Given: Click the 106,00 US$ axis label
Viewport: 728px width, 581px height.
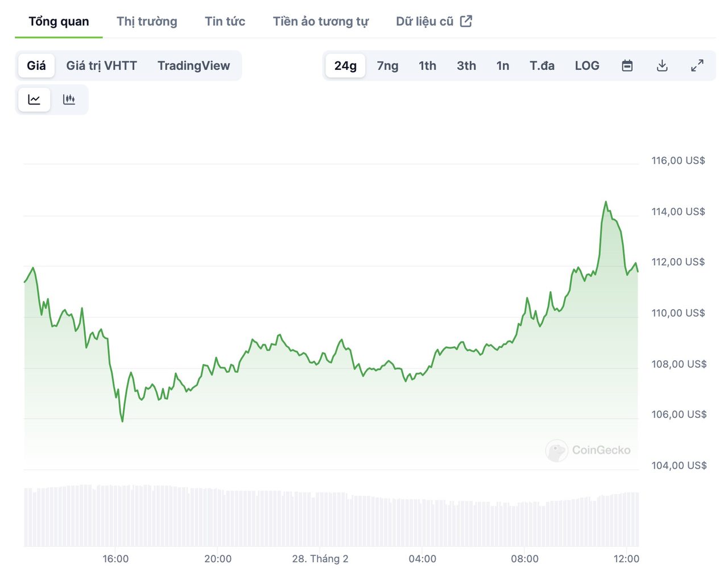Looking at the screenshot, I should (679, 414).
